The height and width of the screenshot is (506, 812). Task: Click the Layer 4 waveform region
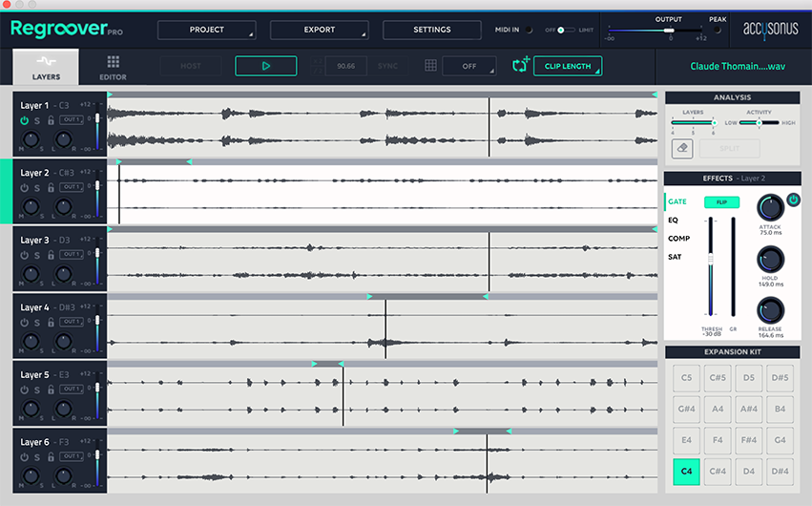tap(383, 328)
